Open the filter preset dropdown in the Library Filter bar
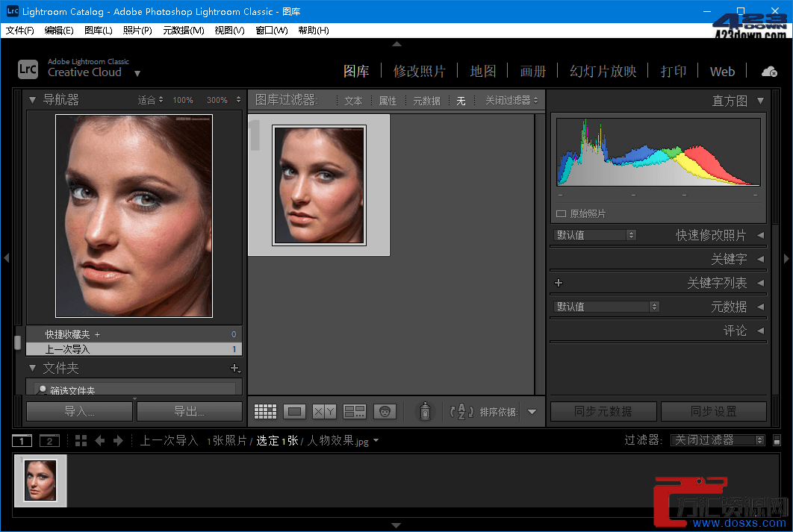The height and width of the screenshot is (532, 793). pos(511,100)
